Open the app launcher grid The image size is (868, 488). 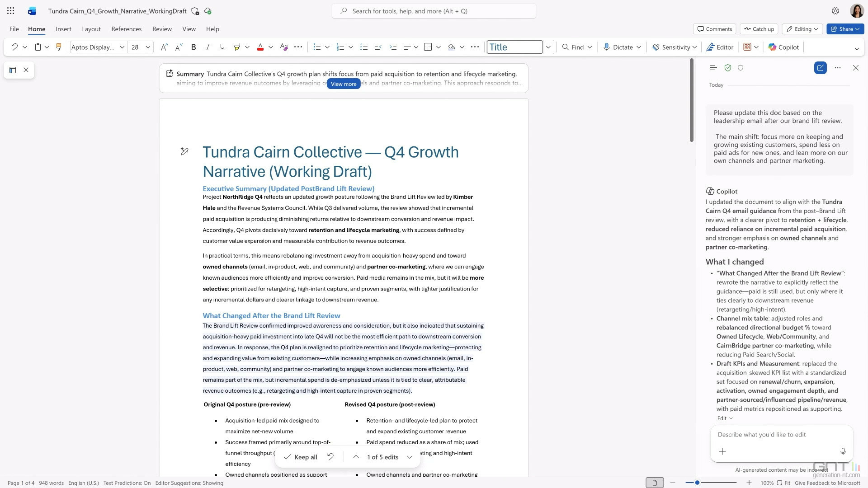[x=11, y=11]
